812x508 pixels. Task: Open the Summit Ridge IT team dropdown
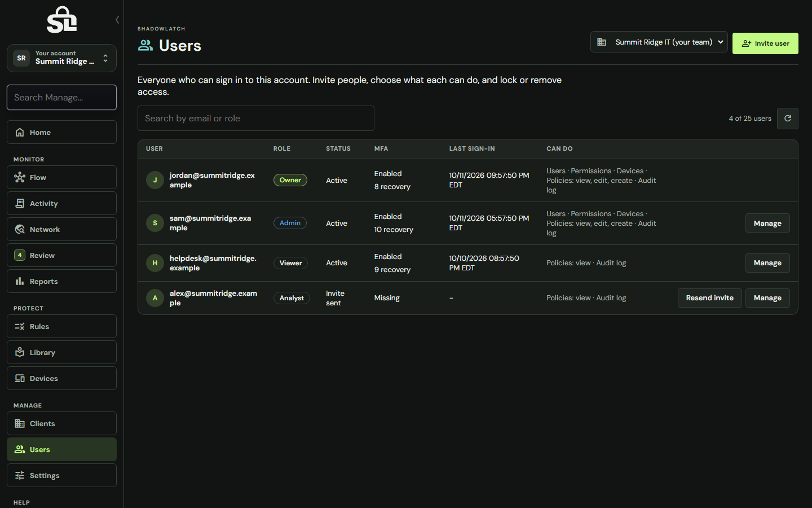(x=659, y=42)
